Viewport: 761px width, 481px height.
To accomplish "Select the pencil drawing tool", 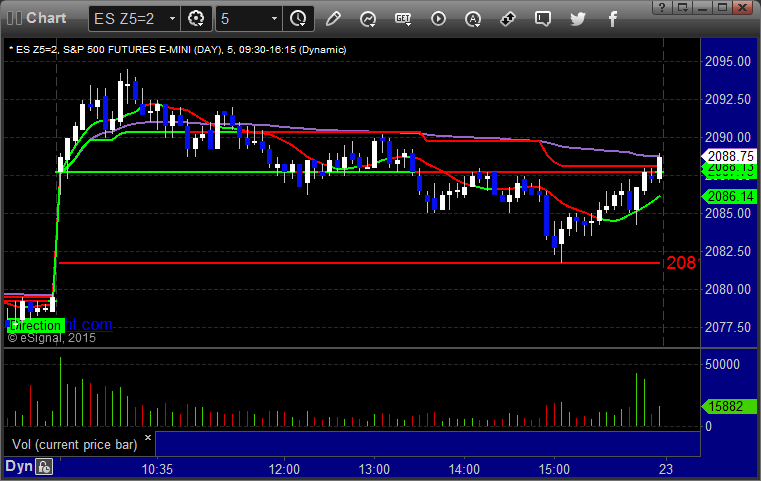I will click(x=333, y=19).
